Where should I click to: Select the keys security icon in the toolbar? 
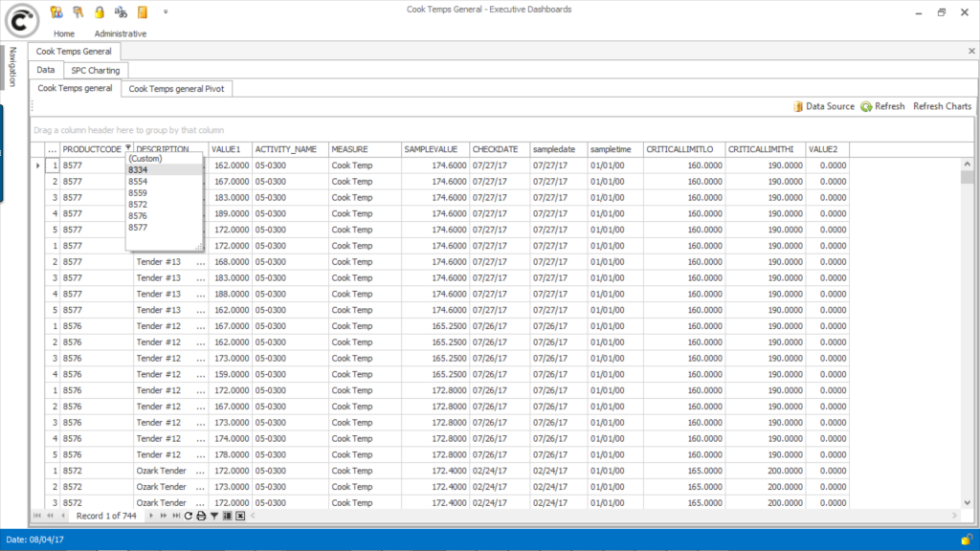tap(77, 11)
